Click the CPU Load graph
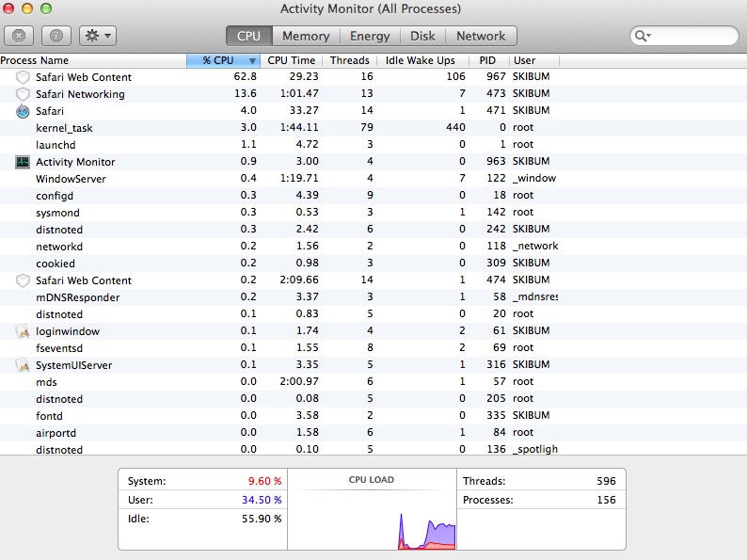 click(x=372, y=509)
